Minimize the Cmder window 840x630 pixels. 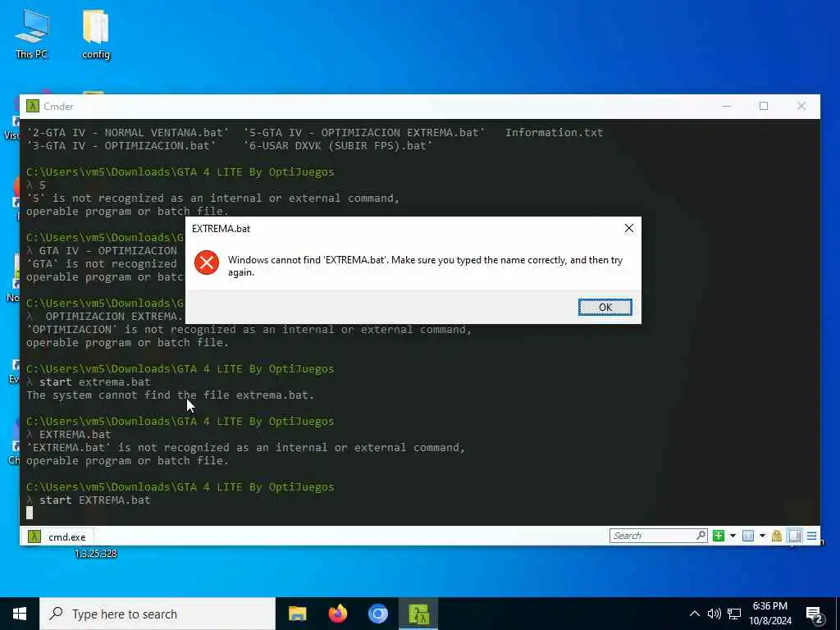click(x=727, y=106)
